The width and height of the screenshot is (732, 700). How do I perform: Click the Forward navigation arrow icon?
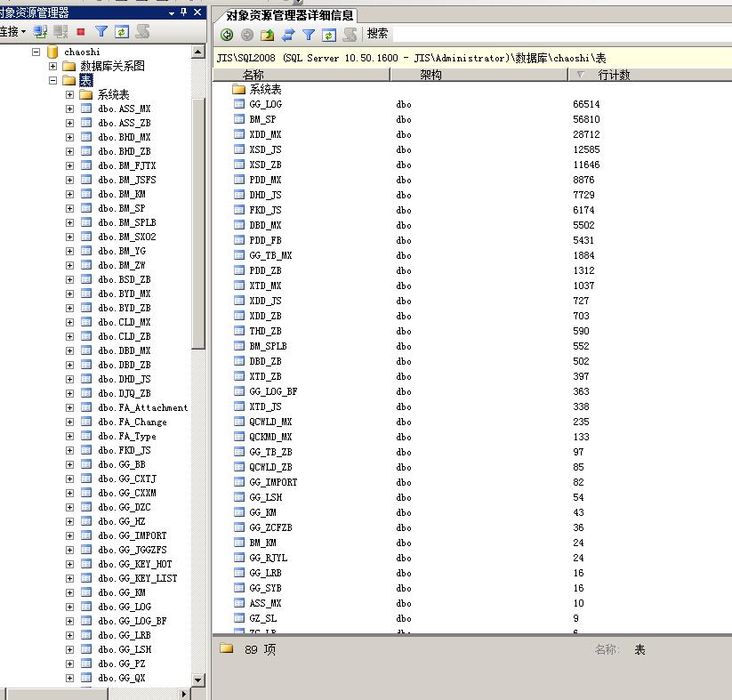[247, 34]
